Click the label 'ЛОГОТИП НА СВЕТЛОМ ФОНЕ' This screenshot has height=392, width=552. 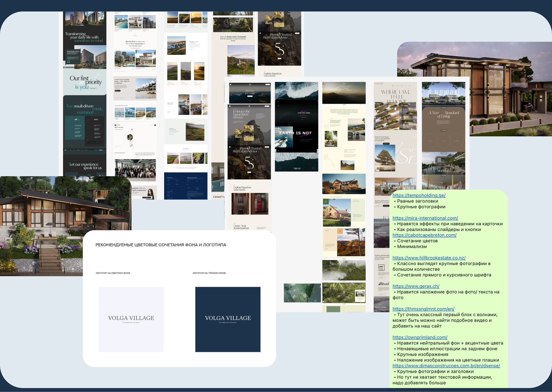tap(113, 273)
